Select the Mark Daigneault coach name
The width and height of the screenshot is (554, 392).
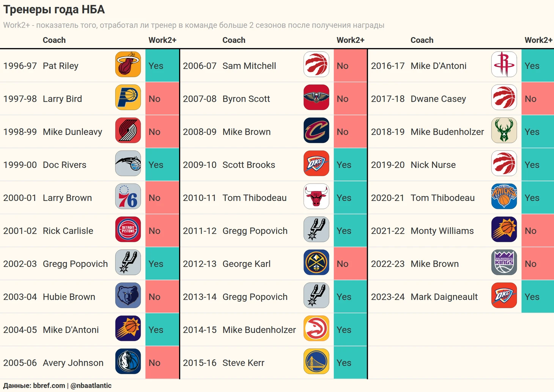444,297
